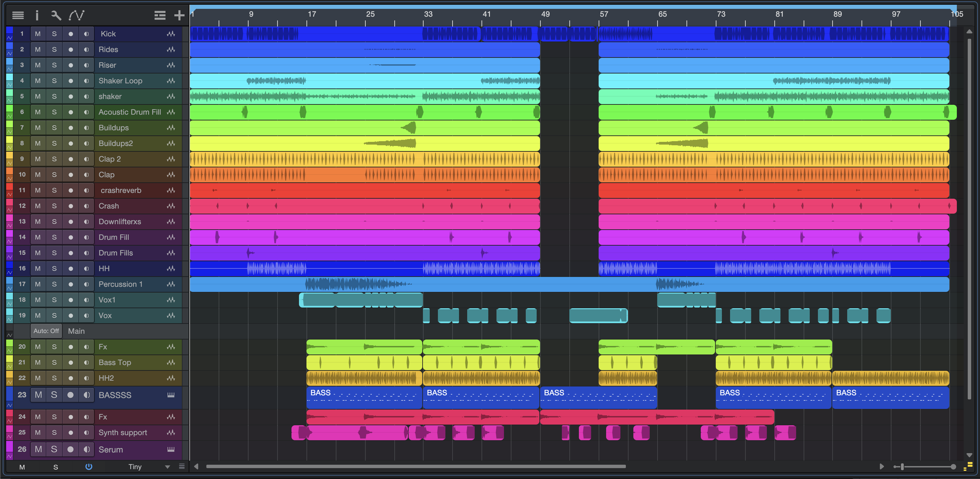
Task: Open the Auto: Off automation mode menu
Action: pos(46,331)
